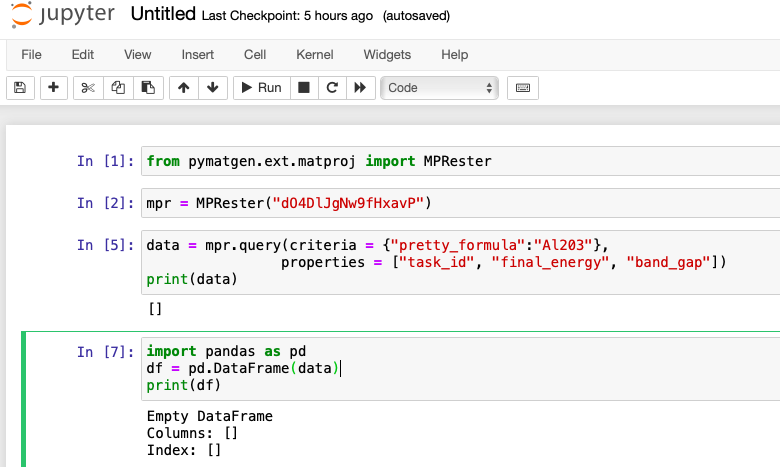
Task: Click the Last Checkpoint text
Action: point(287,16)
